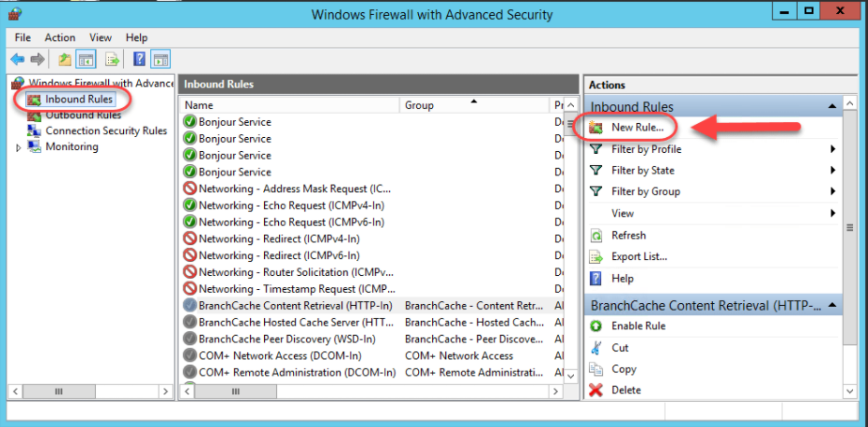Toggle the Show/Hide Action Pane toolbar icon
Screen dimensions: 868x427
[161, 59]
